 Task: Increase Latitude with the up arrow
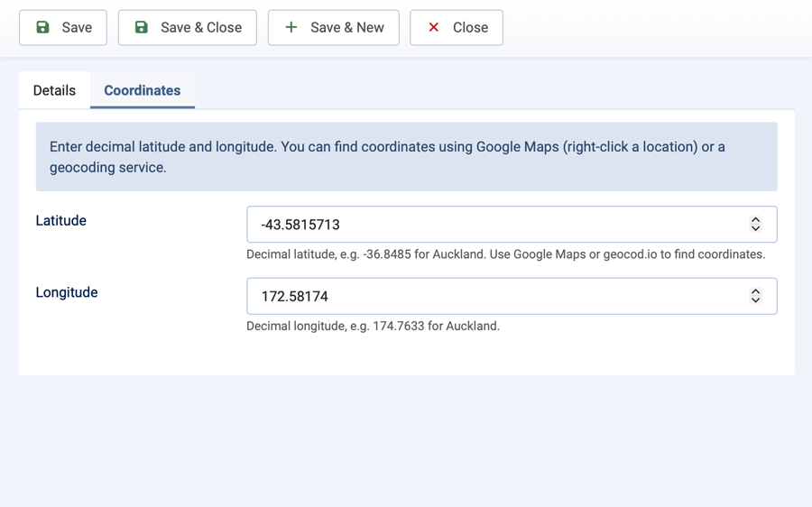tap(755, 220)
